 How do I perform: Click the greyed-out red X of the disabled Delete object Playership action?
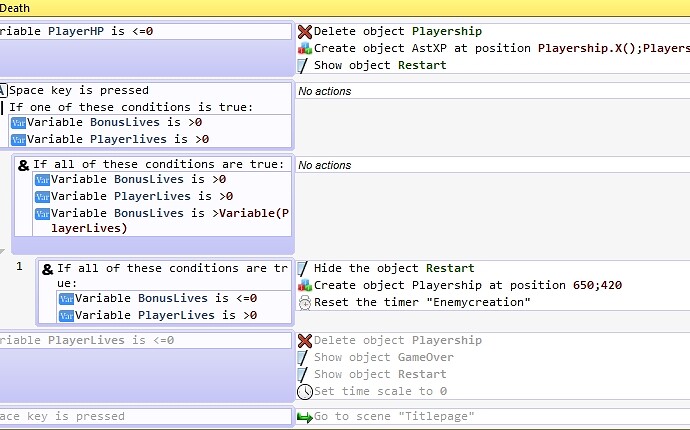(305, 341)
